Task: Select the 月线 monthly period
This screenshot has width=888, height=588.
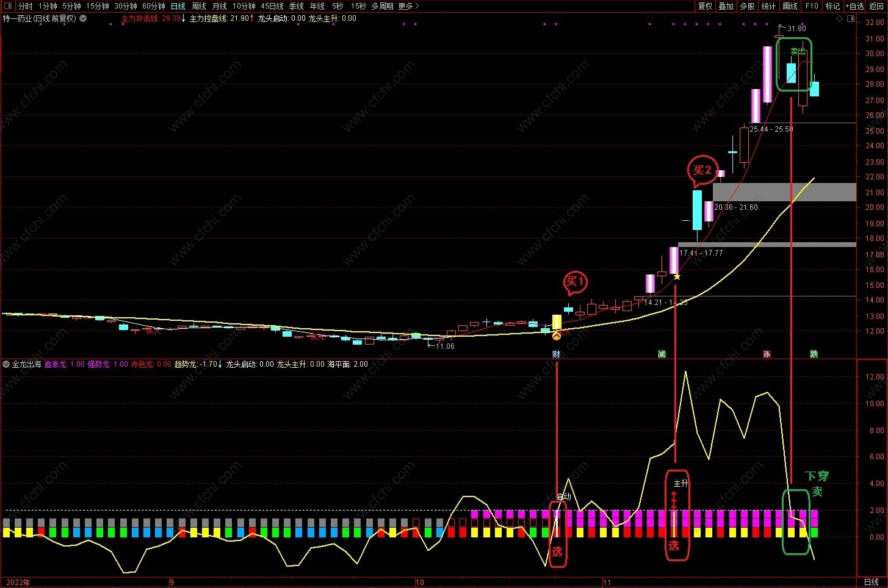Action: tap(220, 6)
